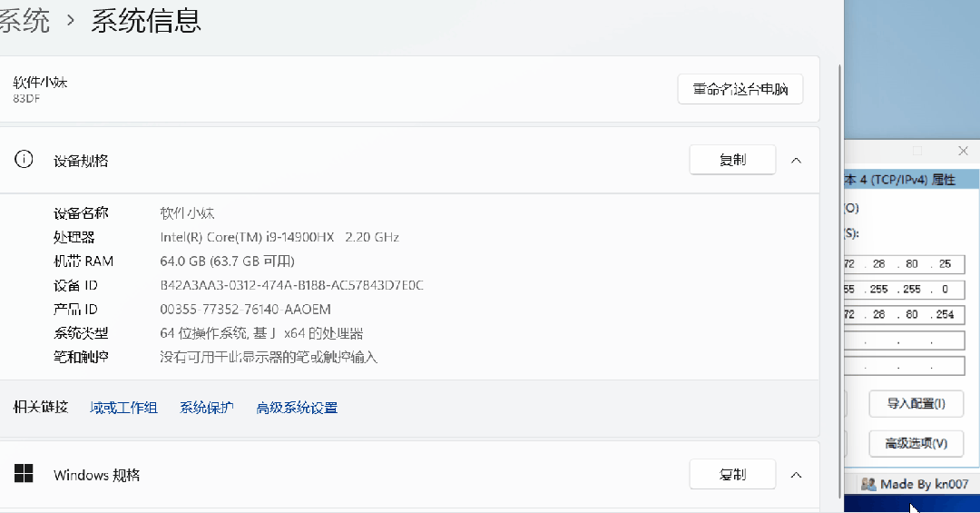Click the 重命名这台电脑 button

740,89
